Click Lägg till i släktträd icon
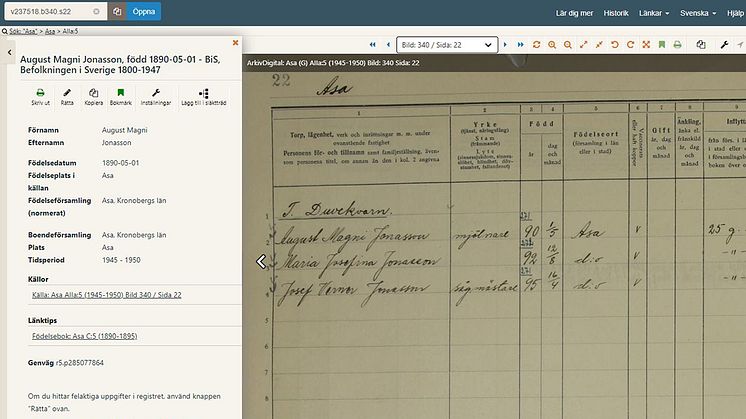 click(203, 93)
